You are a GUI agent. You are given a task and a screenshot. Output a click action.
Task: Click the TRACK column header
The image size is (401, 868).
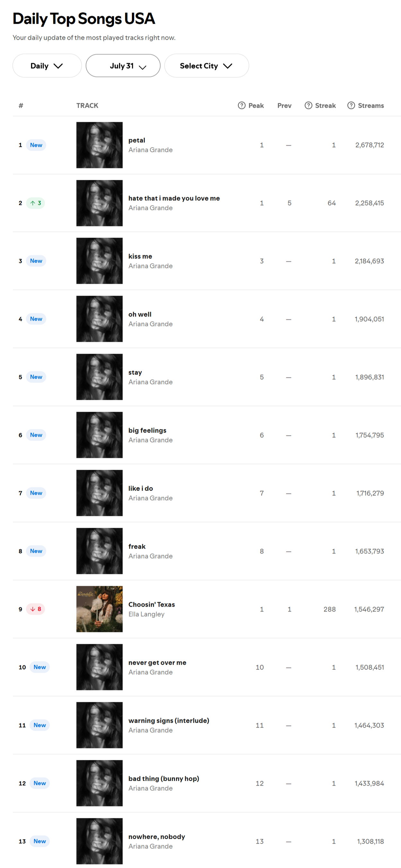click(x=87, y=105)
